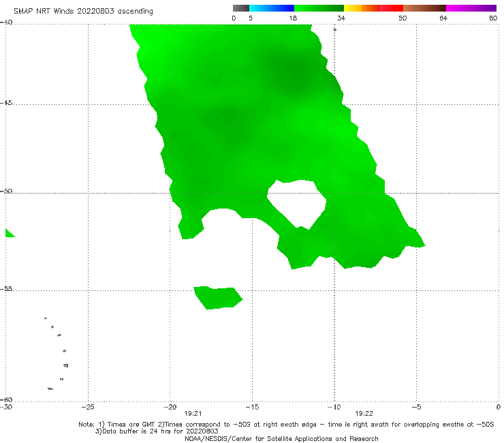Click the longitude label '-5'
The width and height of the screenshot is (504, 443).
[x=416, y=407]
